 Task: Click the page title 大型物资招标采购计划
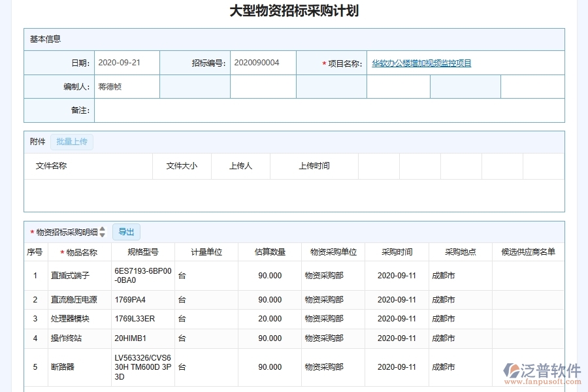click(x=294, y=10)
